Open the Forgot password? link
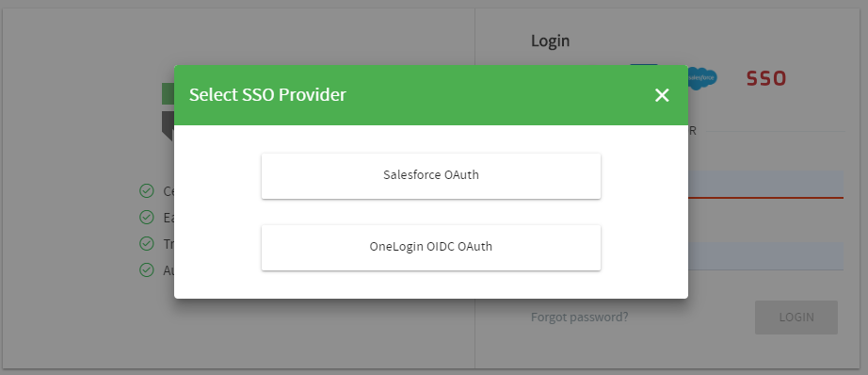This screenshot has height=375, width=868. [579, 317]
